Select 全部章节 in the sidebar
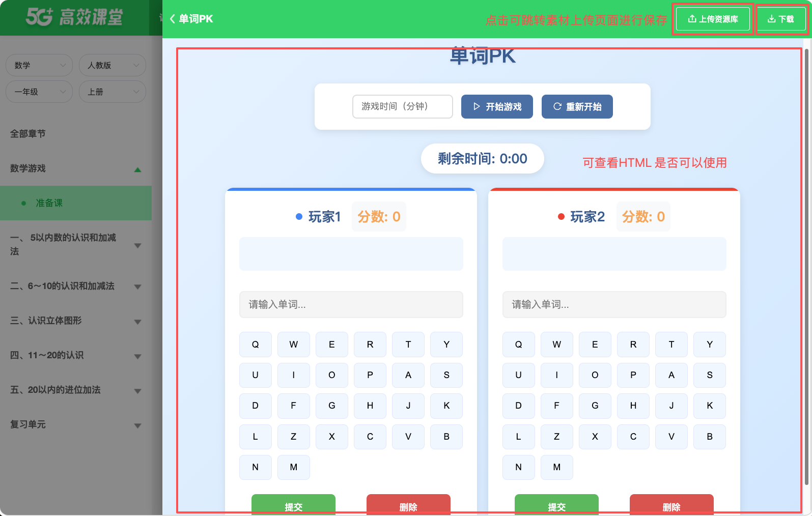 click(x=28, y=134)
